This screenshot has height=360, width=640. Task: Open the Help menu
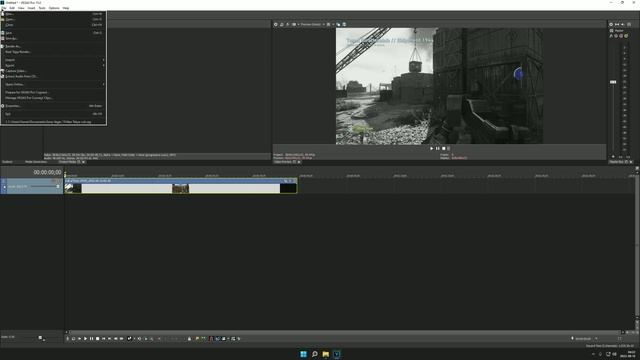coord(66,8)
